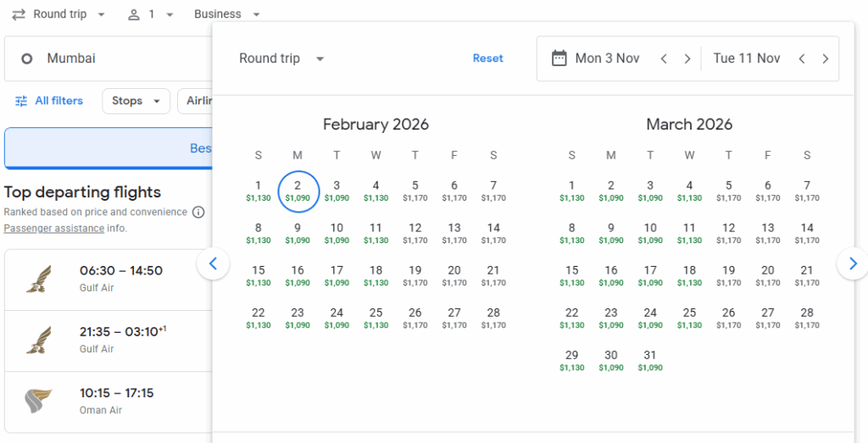The image size is (868, 443).
Task: Click the info icon near ranking description
Action: [198, 212]
